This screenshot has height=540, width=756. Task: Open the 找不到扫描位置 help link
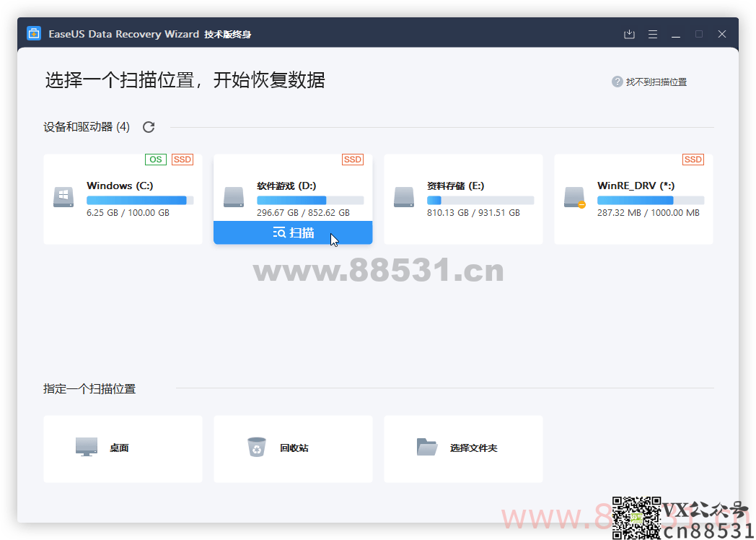pyautogui.click(x=656, y=82)
